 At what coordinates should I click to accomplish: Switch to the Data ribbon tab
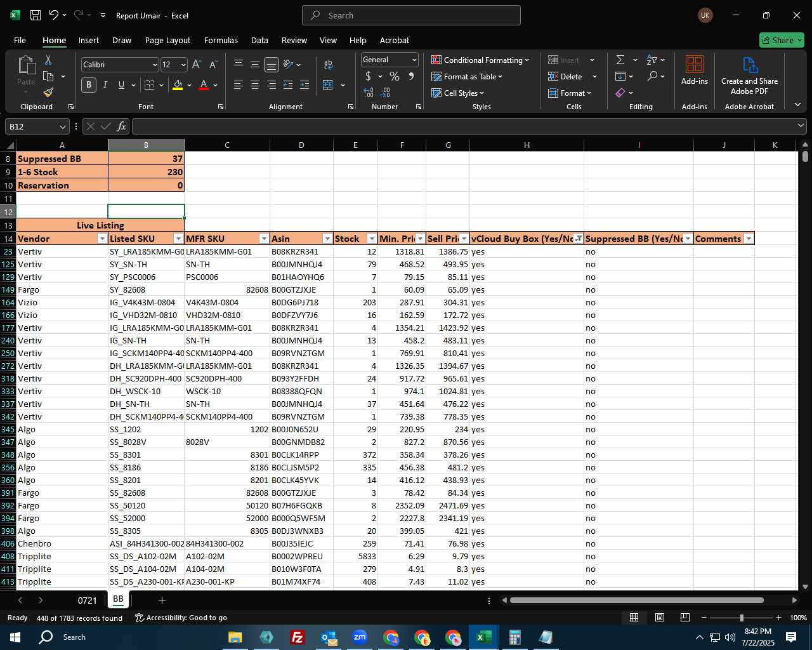pyautogui.click(x=259, y=40)
